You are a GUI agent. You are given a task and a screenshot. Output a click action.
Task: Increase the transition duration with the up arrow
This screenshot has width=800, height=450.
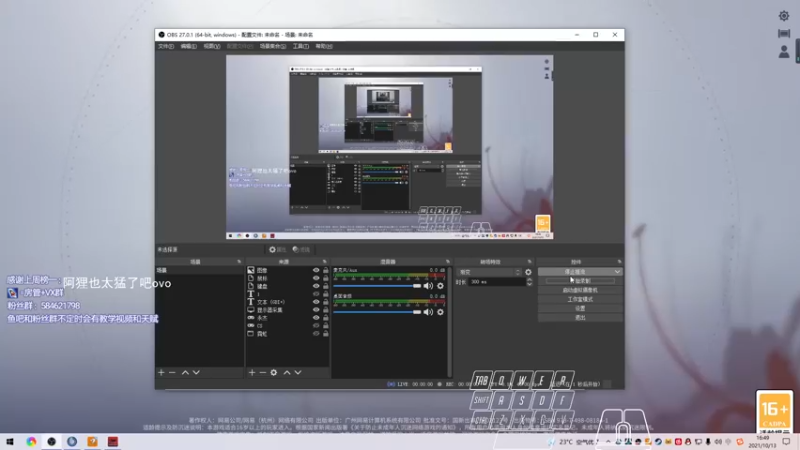(529, 280)
